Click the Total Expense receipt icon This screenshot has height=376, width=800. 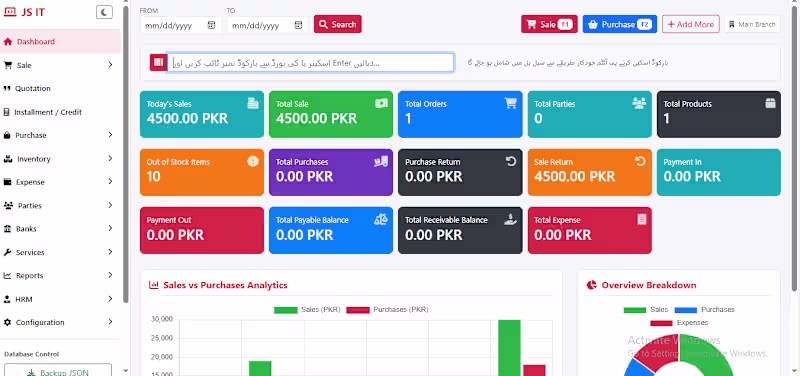pyautogui.click(x=641, y=219)
